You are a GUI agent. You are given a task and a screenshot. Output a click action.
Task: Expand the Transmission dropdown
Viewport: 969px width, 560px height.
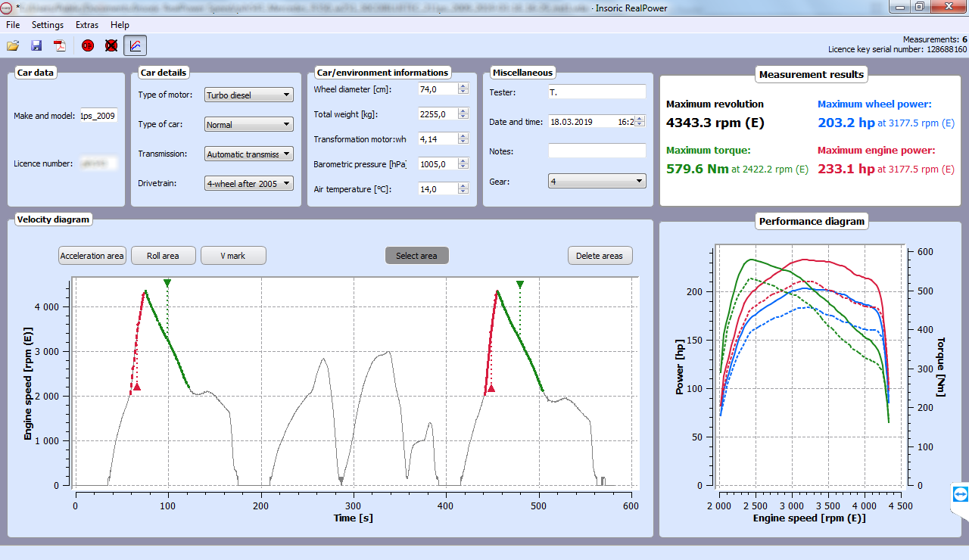click(x=249, y=154)
